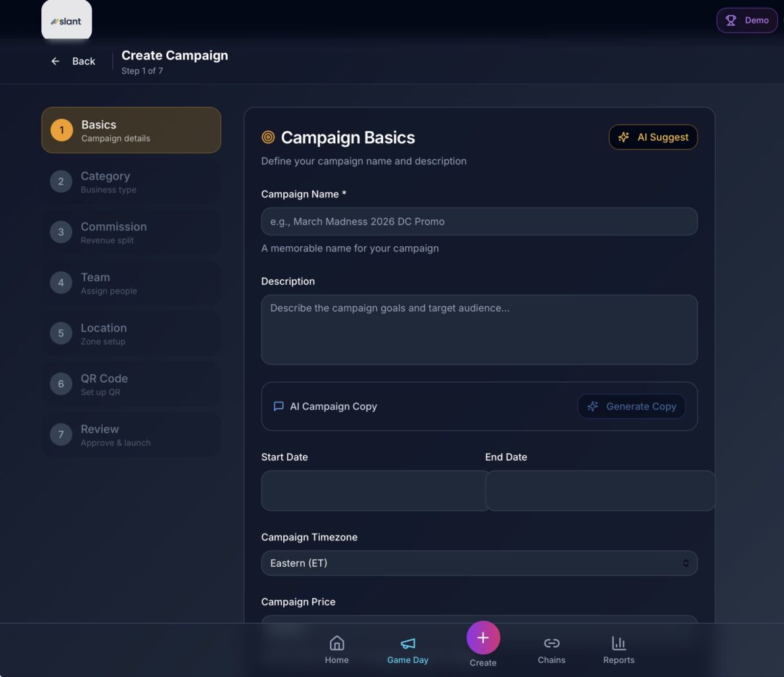Click the Demo trophy button
The height and width of the screenshot is (677, 784).
click(747, 20)
